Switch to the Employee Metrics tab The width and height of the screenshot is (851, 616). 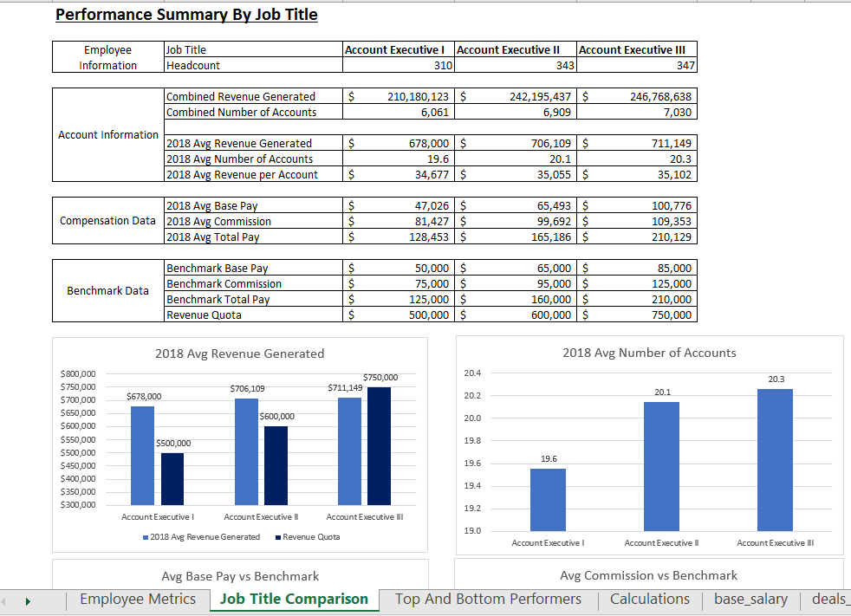137,599
